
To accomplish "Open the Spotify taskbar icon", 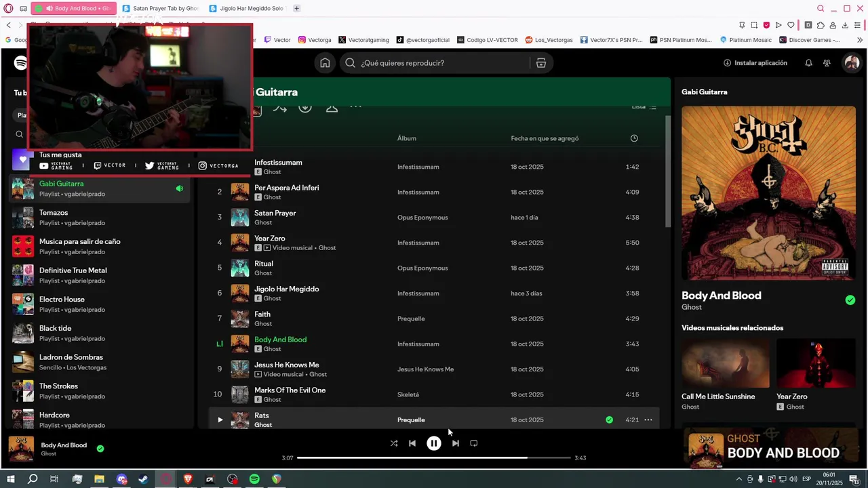I will tap(254, 479).
